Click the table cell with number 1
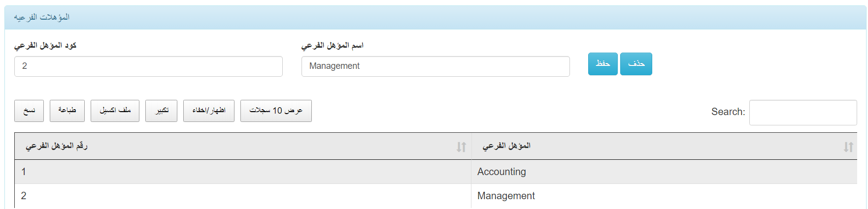This screenshot has height=209, width=868. click(24, 172)
